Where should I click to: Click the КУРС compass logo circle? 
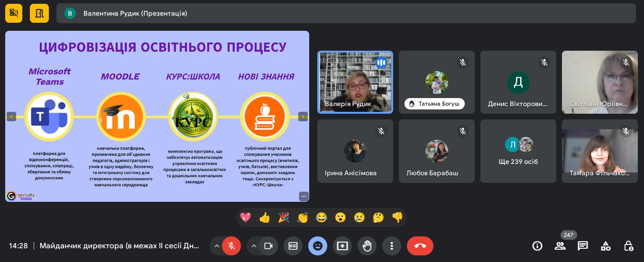(x=193, y=117)
